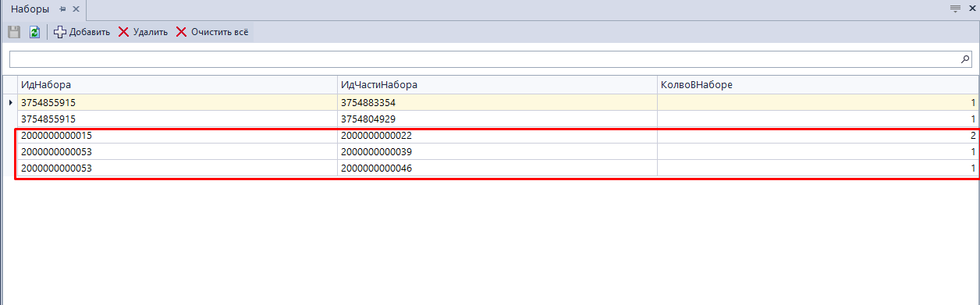980x305 pixels.
Task: Click the search magnifier icon
Action: 964,59
